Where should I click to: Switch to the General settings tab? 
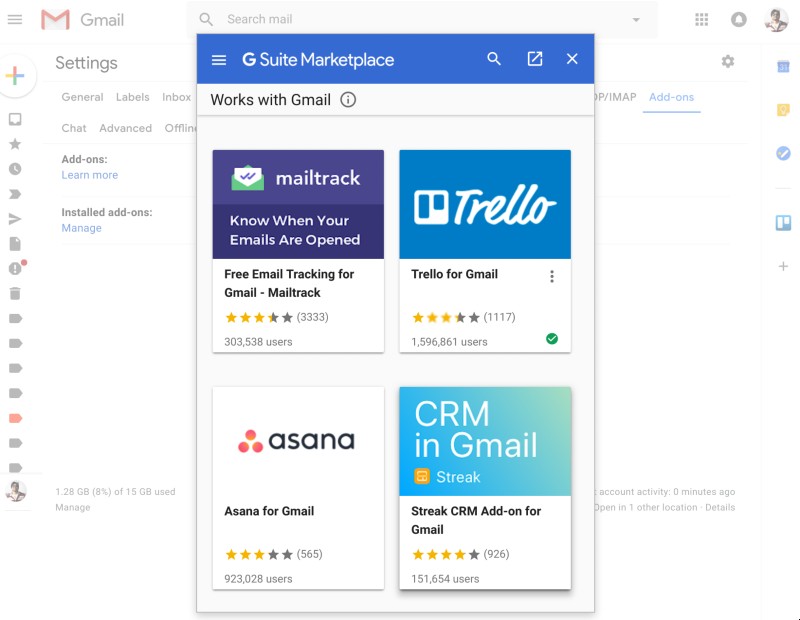[x=82, y=97]
